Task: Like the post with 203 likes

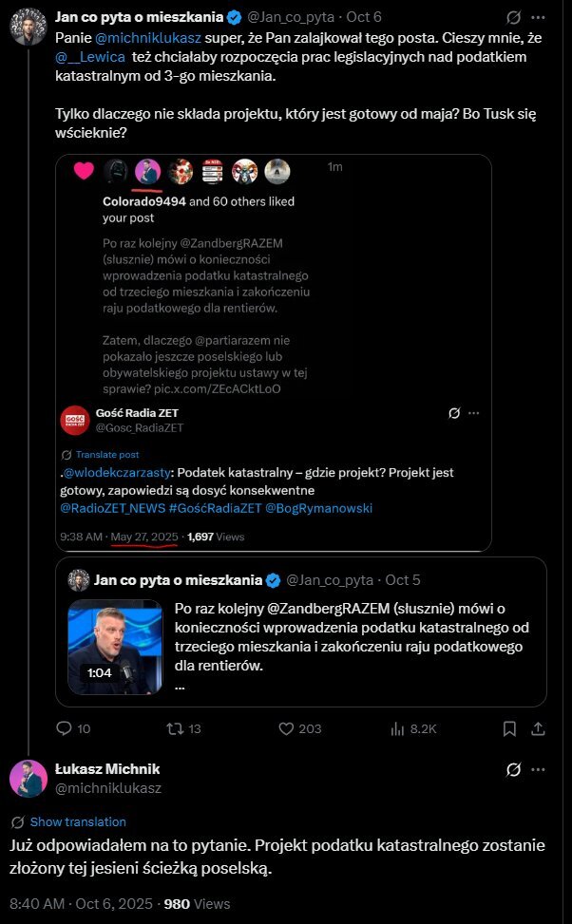Action: click(x=285, y=728)
